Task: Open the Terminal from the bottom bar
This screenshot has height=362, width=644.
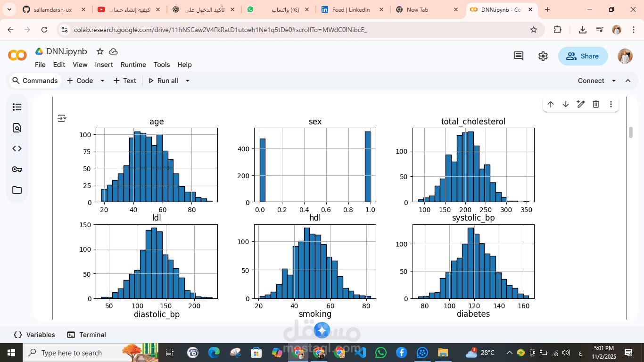Action: point(86,335)
